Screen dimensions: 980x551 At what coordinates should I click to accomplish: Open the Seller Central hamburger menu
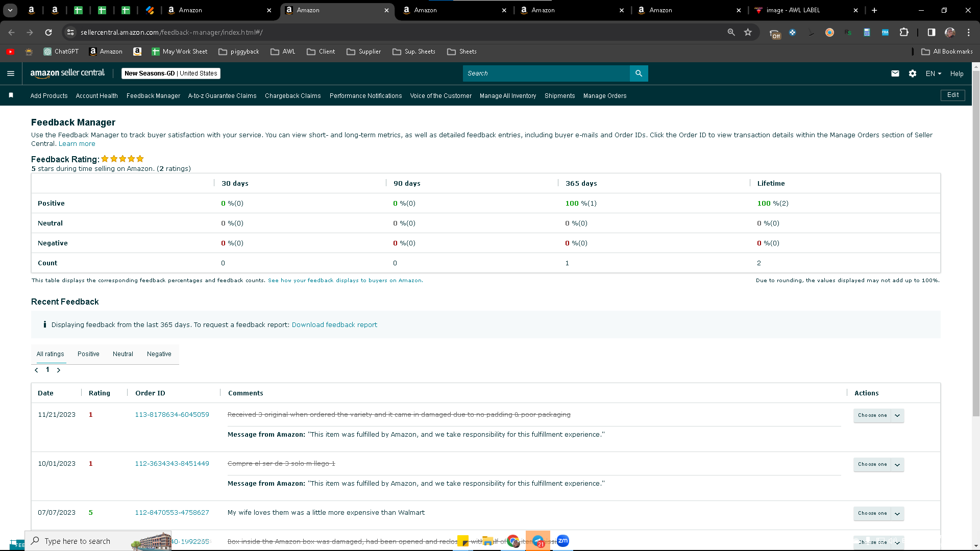[11, 73]
